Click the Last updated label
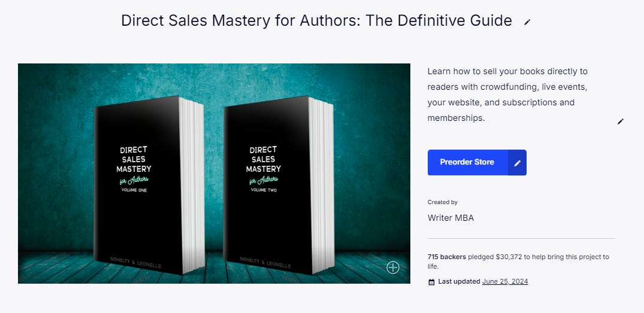The image size is (644, 313). coord(459,281)
